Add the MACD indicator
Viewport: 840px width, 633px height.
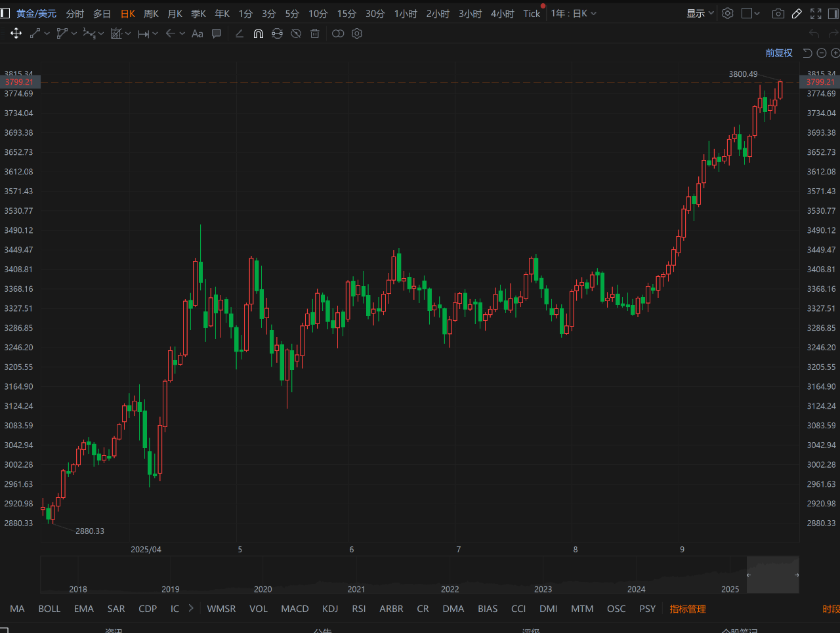coord(295,609)
